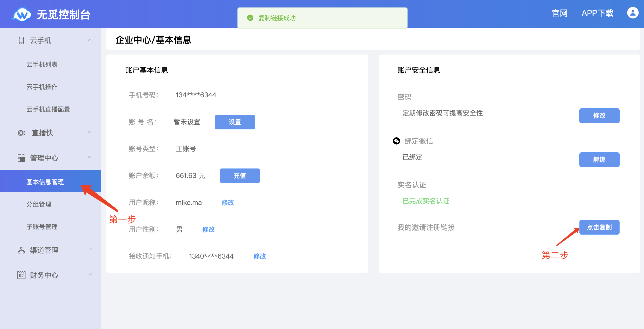Click the 直播快 sidebar icon
The height and width of the screenshot is (329, 644).
pos(22,133)
